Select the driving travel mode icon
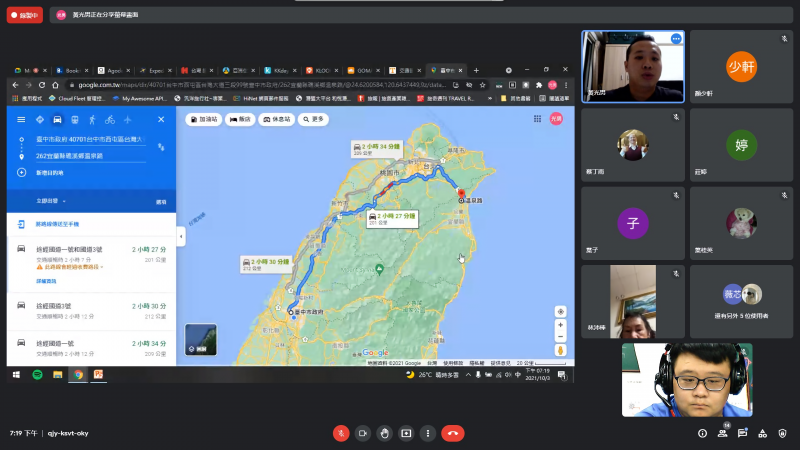This screenshot has width=800, height=450. (x=58, y=120)
